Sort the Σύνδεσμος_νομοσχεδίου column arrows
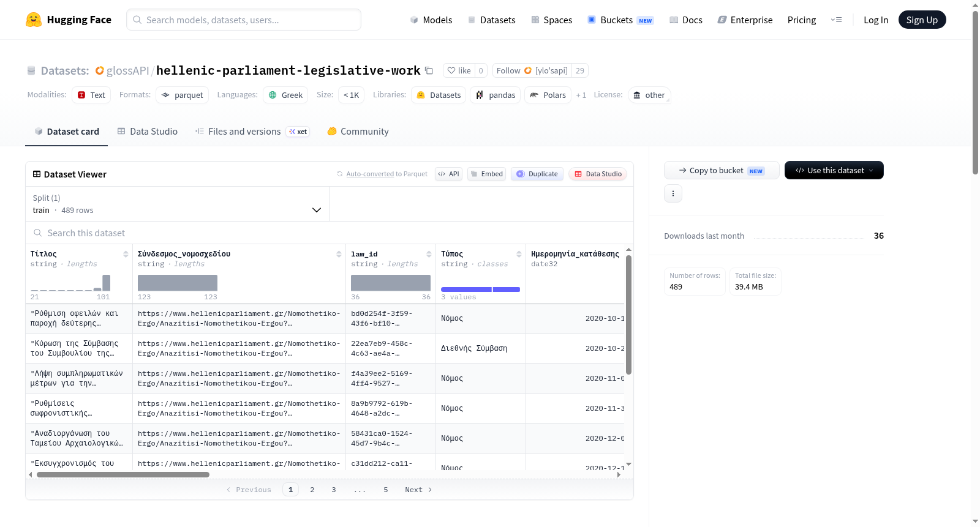 339,254
